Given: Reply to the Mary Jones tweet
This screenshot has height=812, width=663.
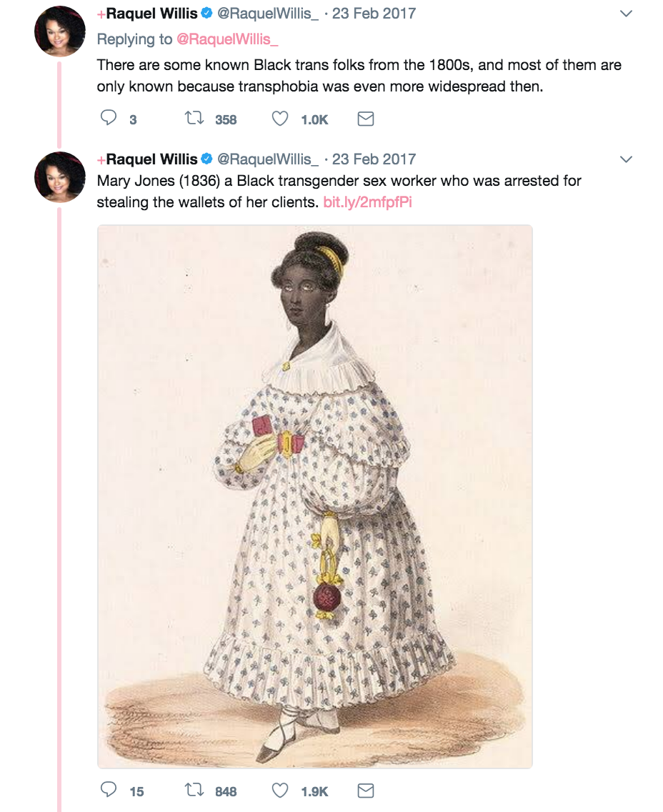Looking at the screenshot, I should 109,791.
